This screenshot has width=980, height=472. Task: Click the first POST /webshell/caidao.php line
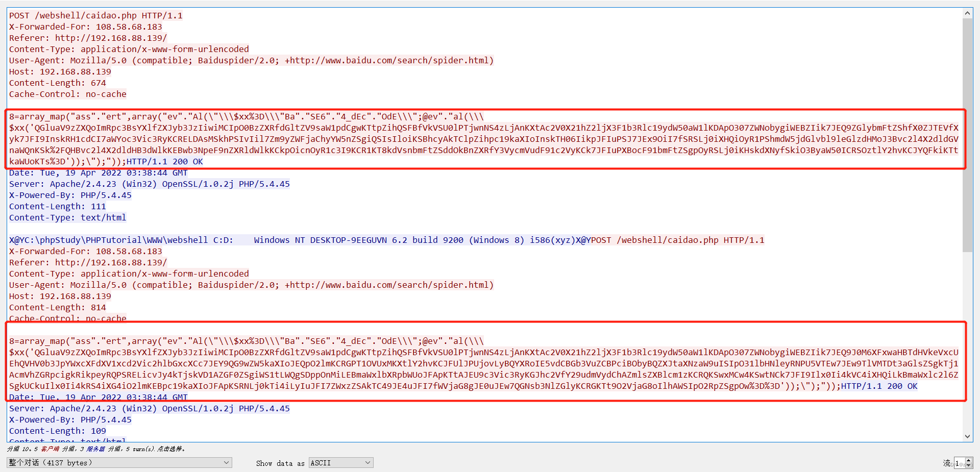[95, 15]
